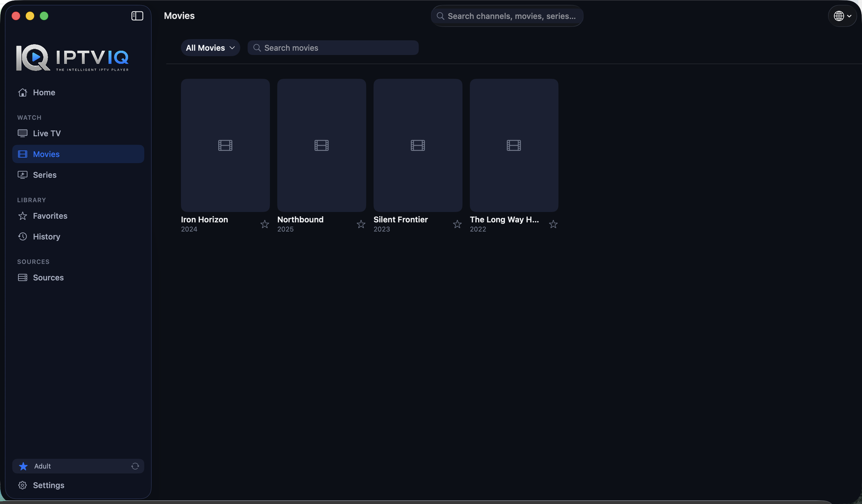Open Settings
Screen dimensions: 862x504
78,485
